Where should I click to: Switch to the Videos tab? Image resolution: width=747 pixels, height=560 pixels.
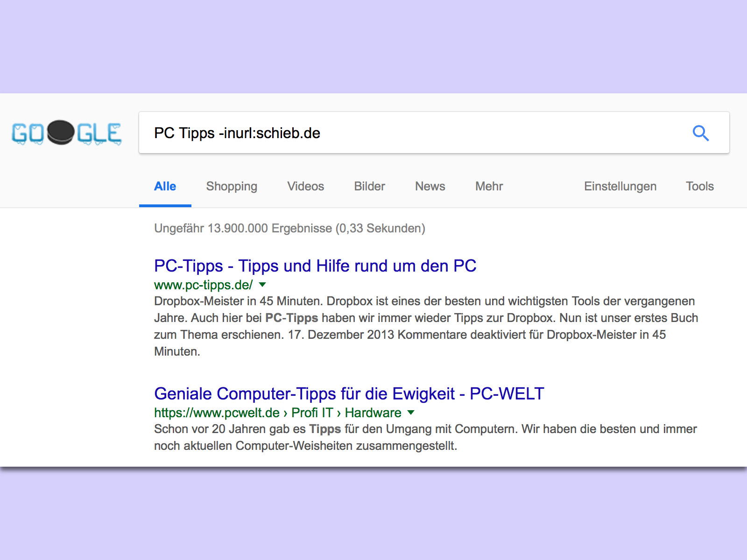[x=305, y=186]
